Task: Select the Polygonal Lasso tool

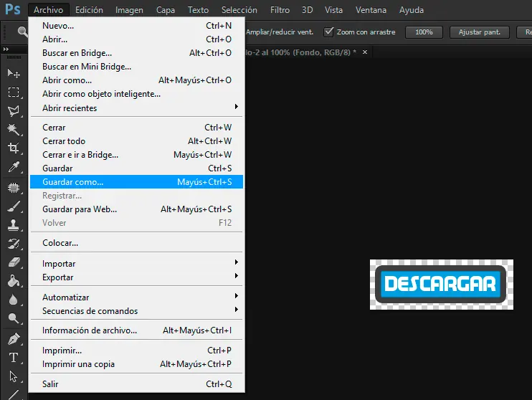Action: coord(14,111)
